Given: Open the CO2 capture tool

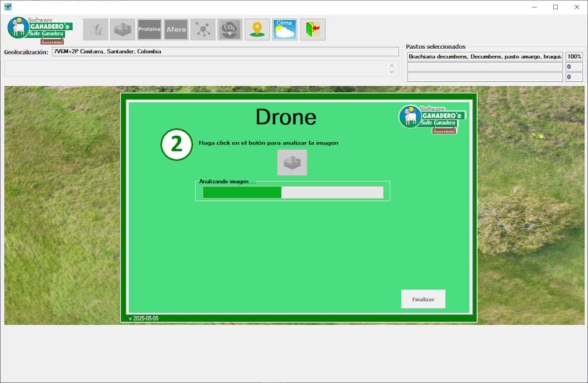Looking at the screenshot, I should (x=229, y=30).
